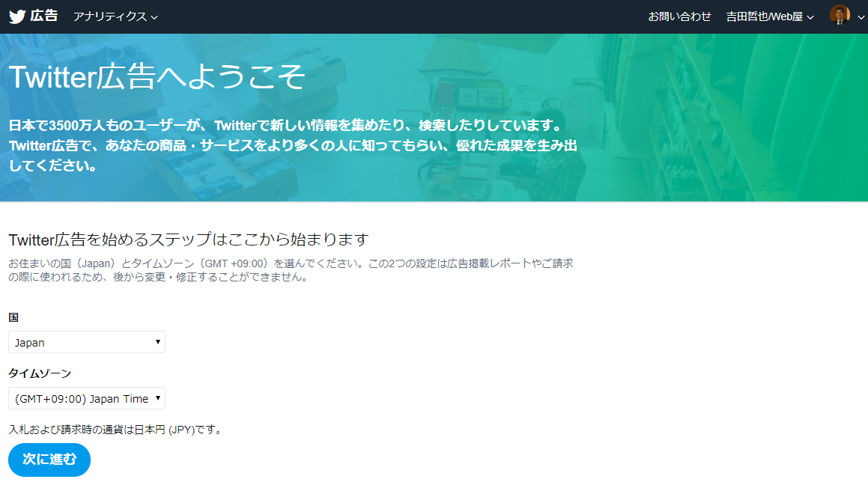
Task: Click the Twitter bird logo
Action: pyautogui.click(x=17, y=16)
